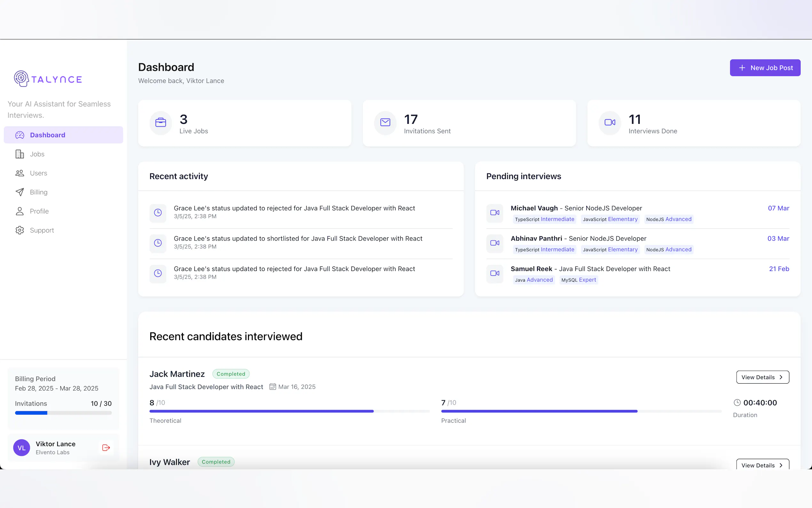Click the Talynce head logo
Screen dimensions: 812x508
(21, 79)
